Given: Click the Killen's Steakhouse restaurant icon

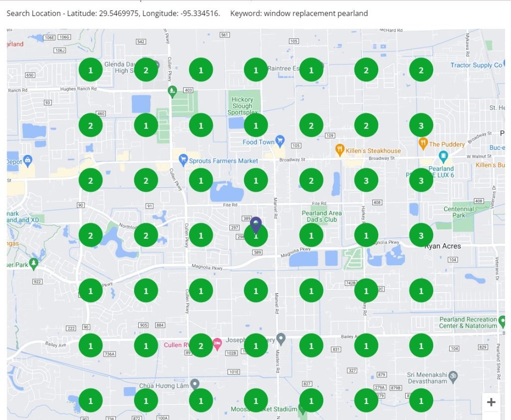Looking at the screenshot, I should (339, 150).
